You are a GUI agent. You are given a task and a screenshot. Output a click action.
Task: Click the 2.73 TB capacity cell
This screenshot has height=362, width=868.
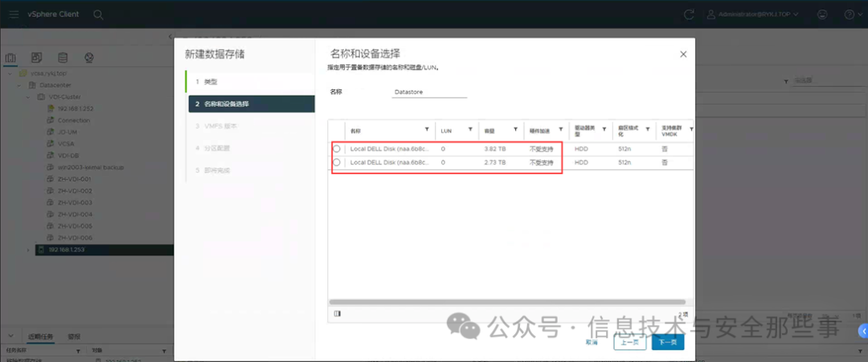click(x=494, y=162)
